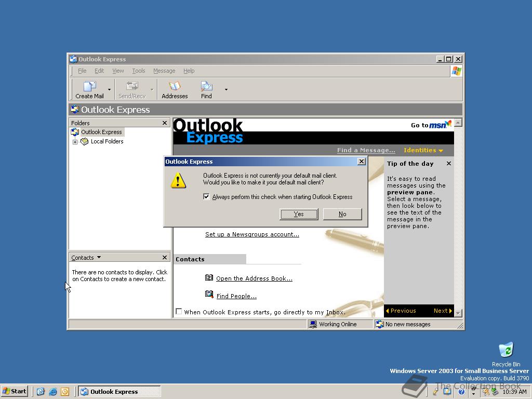
Task: Click the Contacts heading on start page
Action: point(190,259)
